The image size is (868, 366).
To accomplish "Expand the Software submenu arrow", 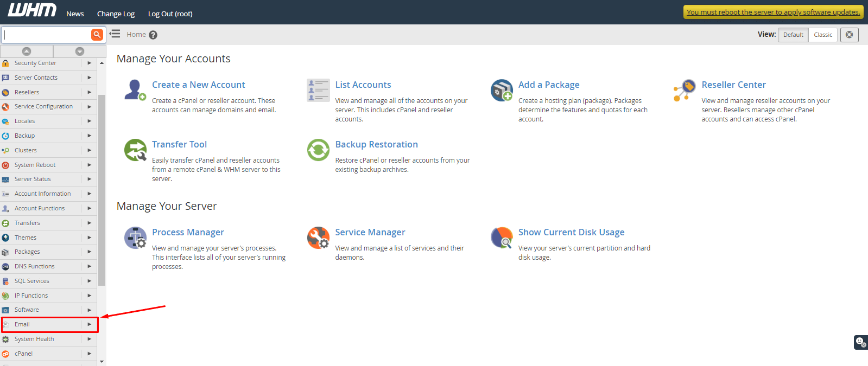I will click(89, 310).
